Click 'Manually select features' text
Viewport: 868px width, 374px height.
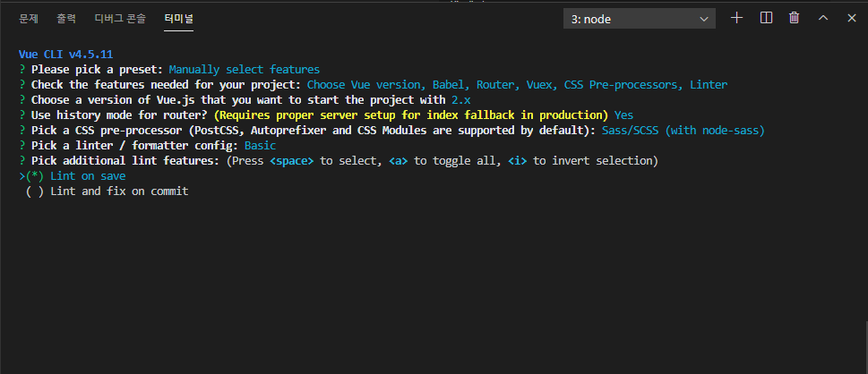245,70
